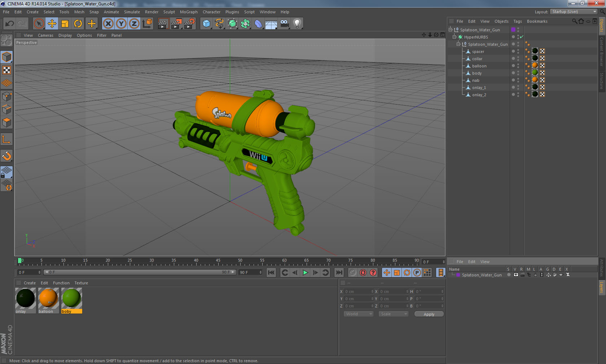Screen dimensions: 606x364
Task: Toggle Y axis lock
Action: pyautogui.click(x=121, y=24)
